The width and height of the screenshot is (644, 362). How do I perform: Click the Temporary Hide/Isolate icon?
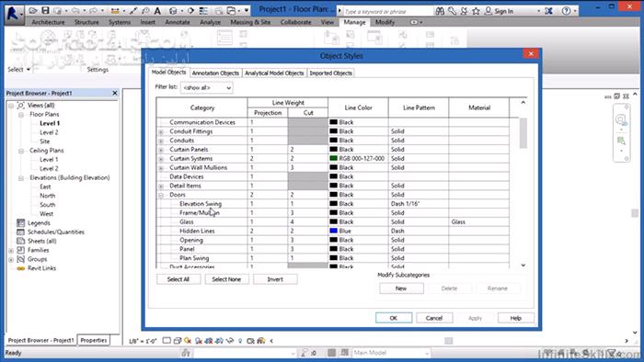(x=230, y=341)
